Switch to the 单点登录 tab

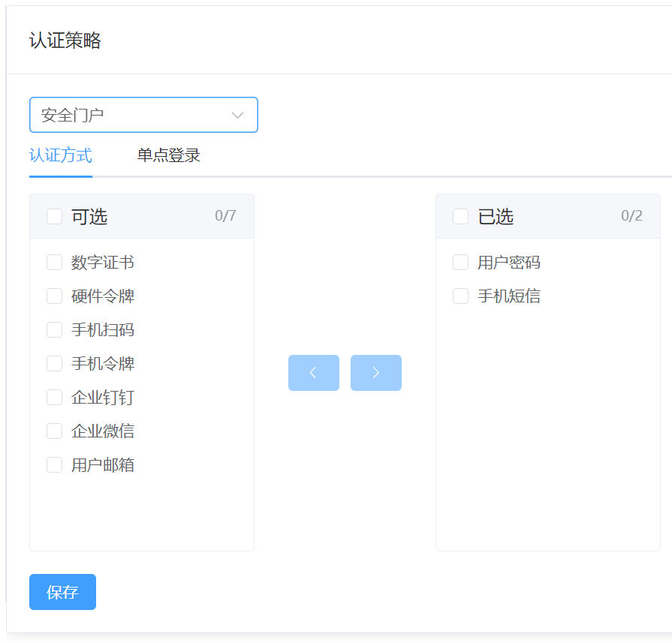click(x=167, y=155)
